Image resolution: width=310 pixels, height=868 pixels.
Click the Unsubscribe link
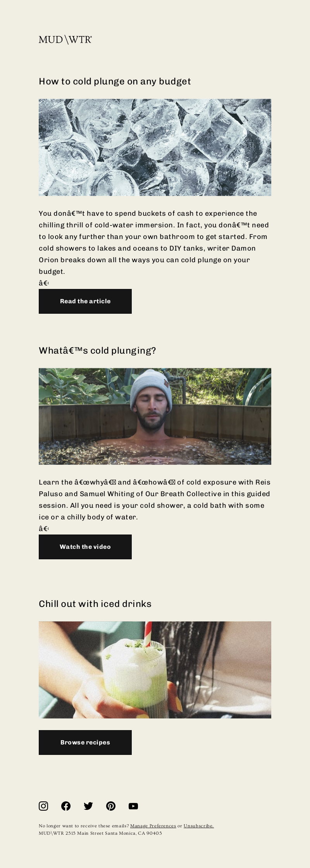(198, 826)
